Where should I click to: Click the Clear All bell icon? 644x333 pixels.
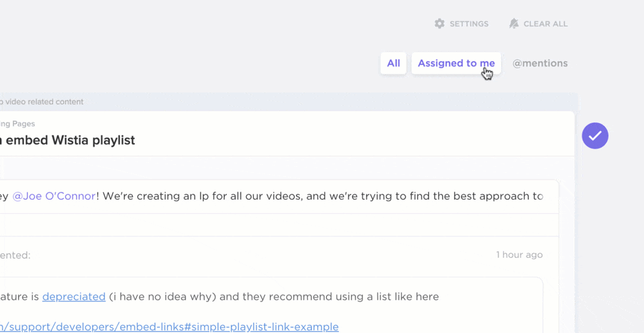tap(514, 23)
